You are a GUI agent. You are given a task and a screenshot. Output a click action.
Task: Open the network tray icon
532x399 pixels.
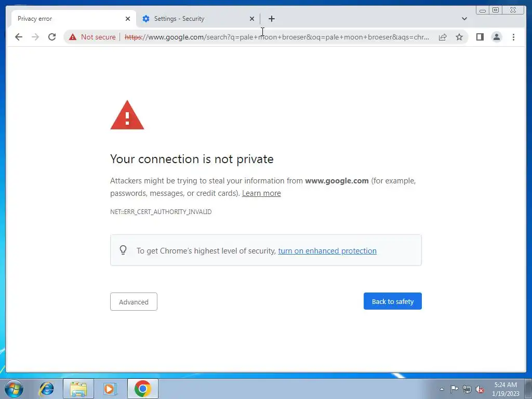click(467, 389)
